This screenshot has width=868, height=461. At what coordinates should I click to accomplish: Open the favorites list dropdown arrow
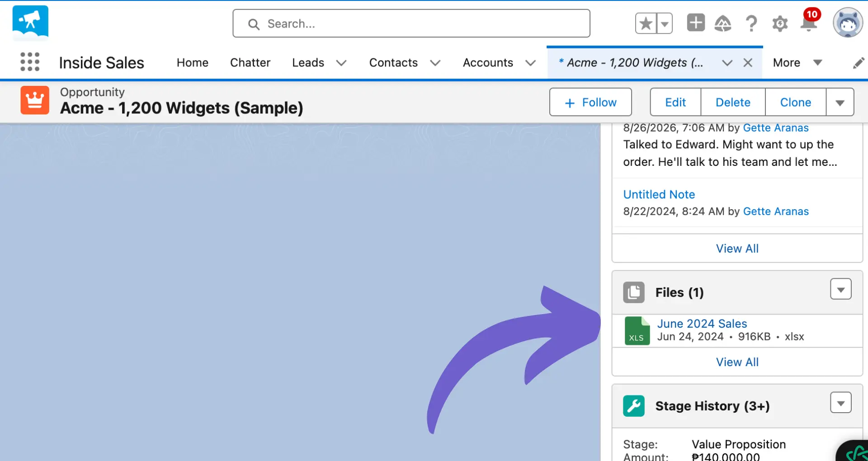(665, 24)
